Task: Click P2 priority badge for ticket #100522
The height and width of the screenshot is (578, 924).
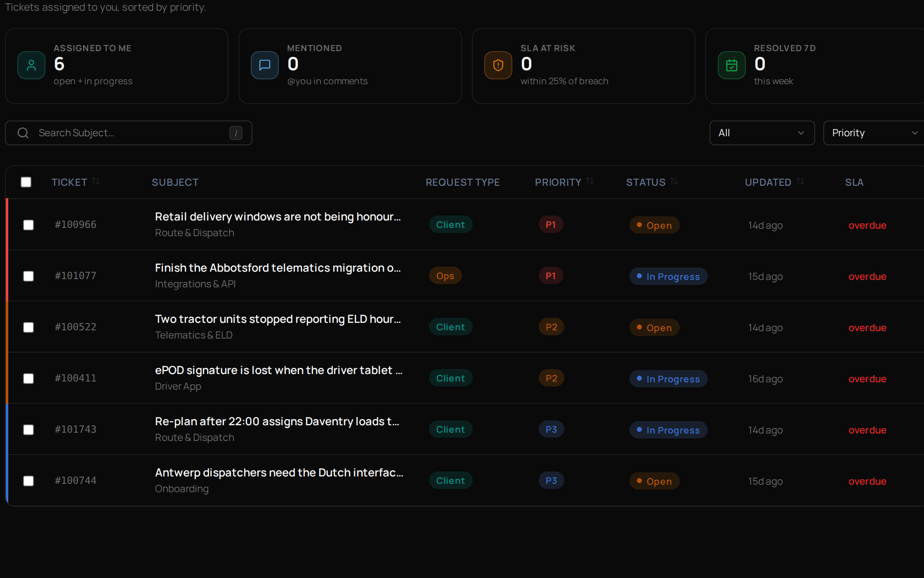Action: (x=551, y=327)
